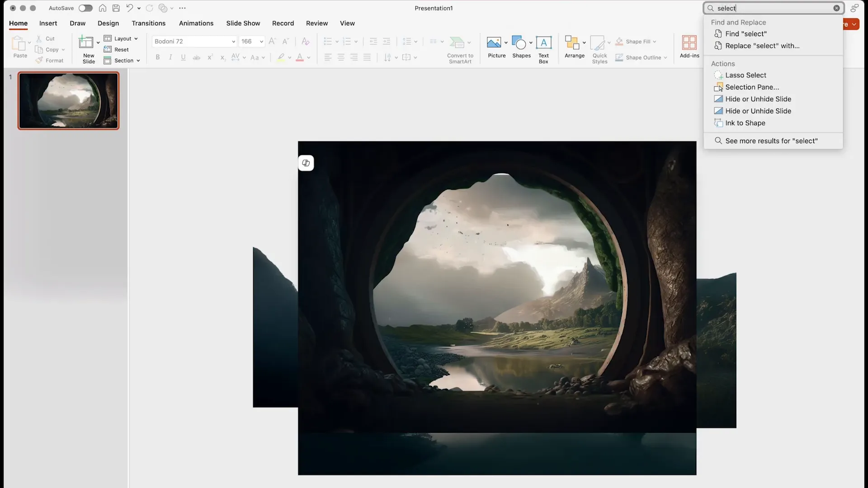Select the Slide Show tab
Screen dimensions: 868x488
pos(243,23)
